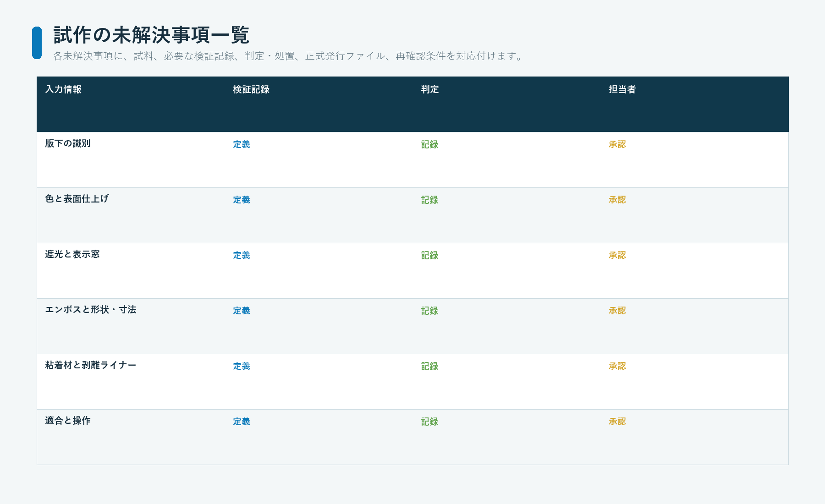This screenshot has width=825, height=504.
Task: Click 記録 in the 遮光と表示窓 row
Action: click(x=429, y=255)
